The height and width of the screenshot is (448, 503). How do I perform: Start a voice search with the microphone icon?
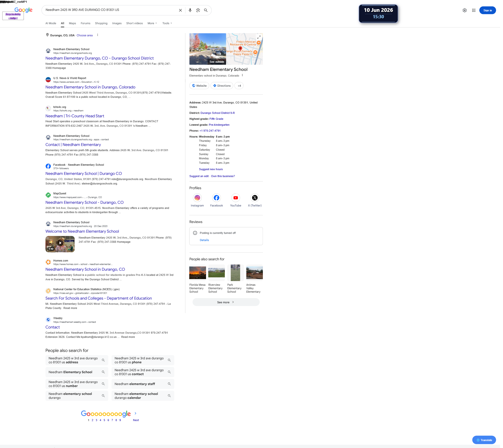click(190, 10)
